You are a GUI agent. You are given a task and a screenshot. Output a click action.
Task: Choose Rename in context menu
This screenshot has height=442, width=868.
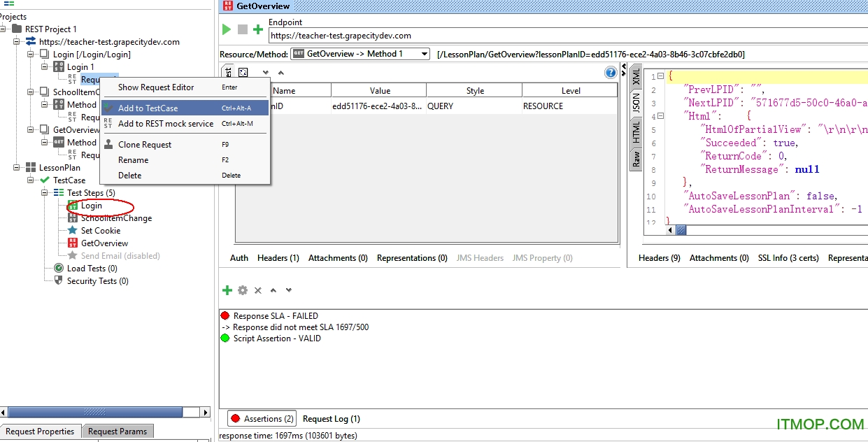coord(185,159)
